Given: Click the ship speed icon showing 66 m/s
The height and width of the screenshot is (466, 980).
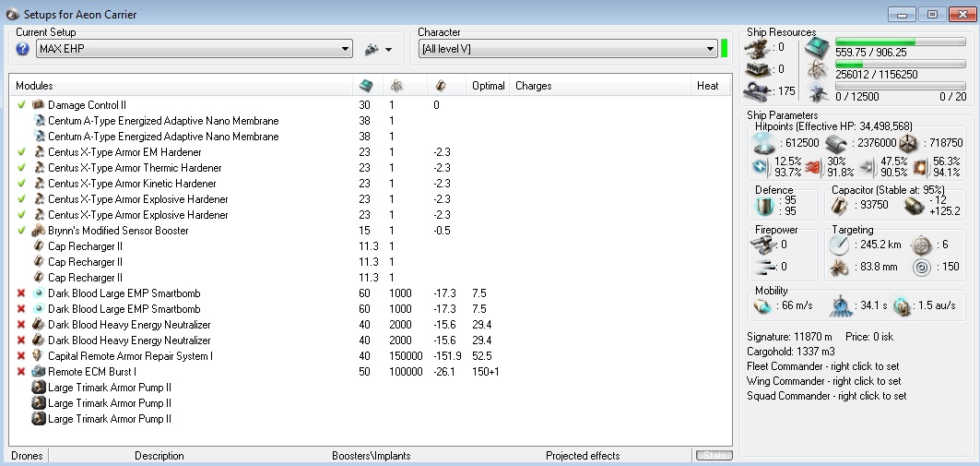Looking at the screenshot, I should pyautogui.click(x=762, y=306).
